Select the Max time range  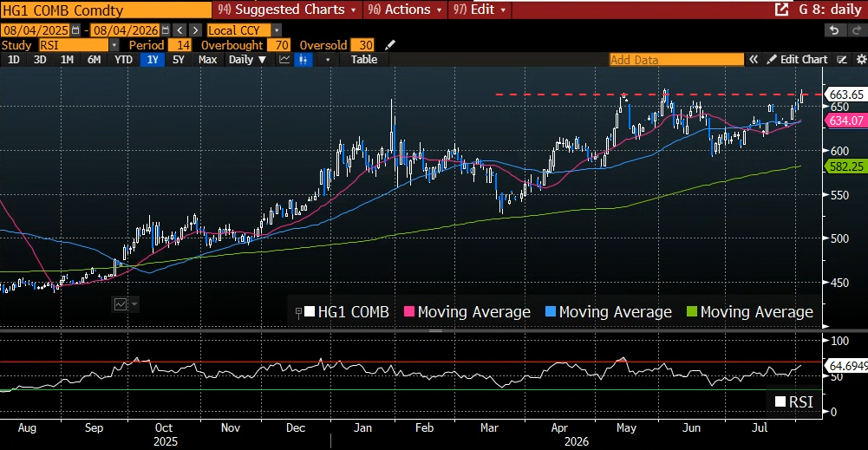207,59
